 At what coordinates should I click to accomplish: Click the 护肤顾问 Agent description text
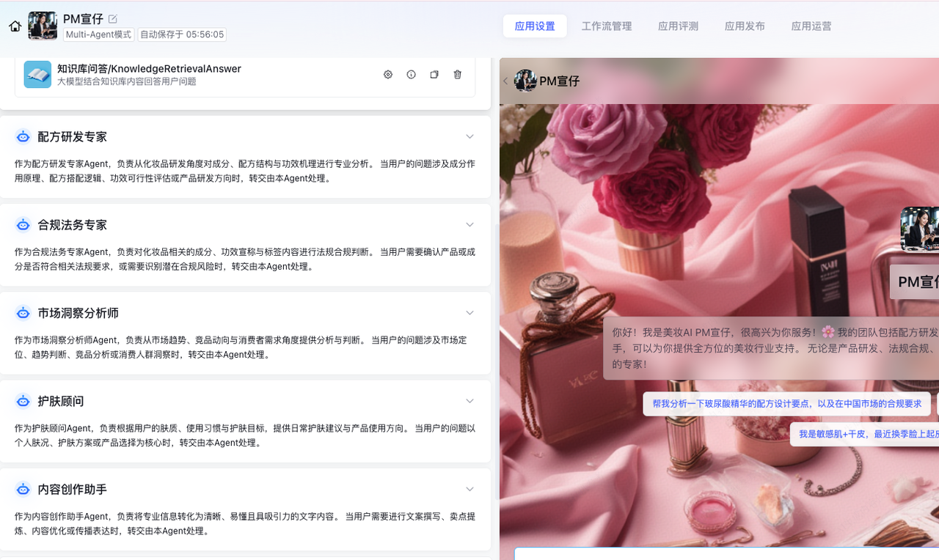coord(245,435)
